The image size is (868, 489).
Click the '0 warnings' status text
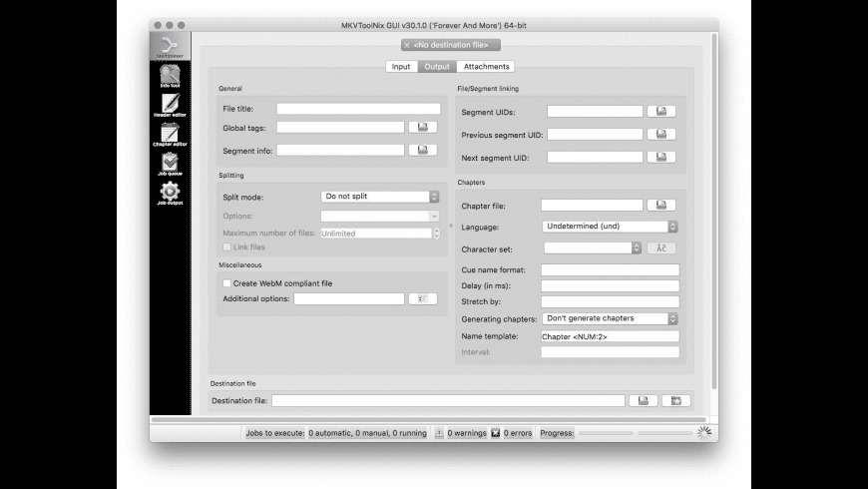pos(467,433)
